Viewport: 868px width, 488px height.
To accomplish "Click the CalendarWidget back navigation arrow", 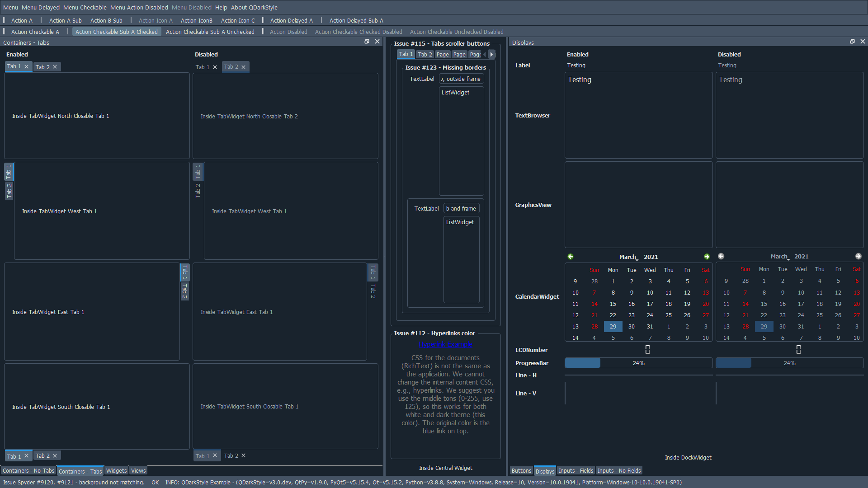I will [570, 256].
